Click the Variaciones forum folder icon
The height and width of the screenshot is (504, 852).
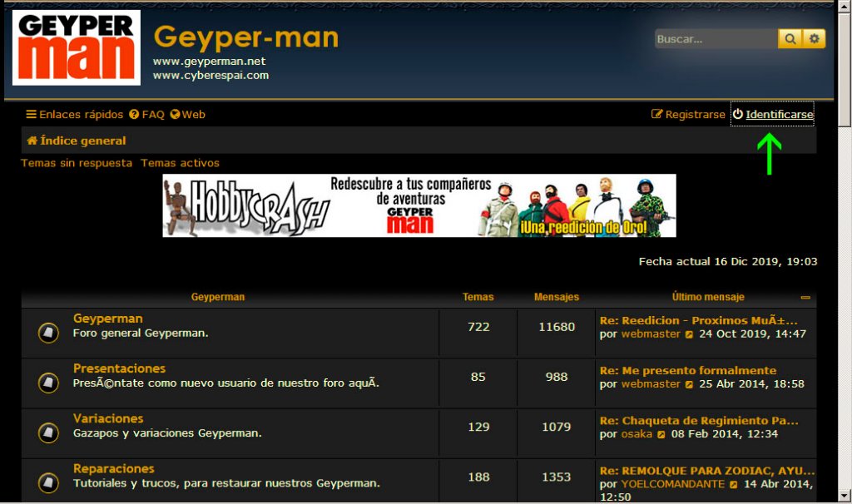48,432
